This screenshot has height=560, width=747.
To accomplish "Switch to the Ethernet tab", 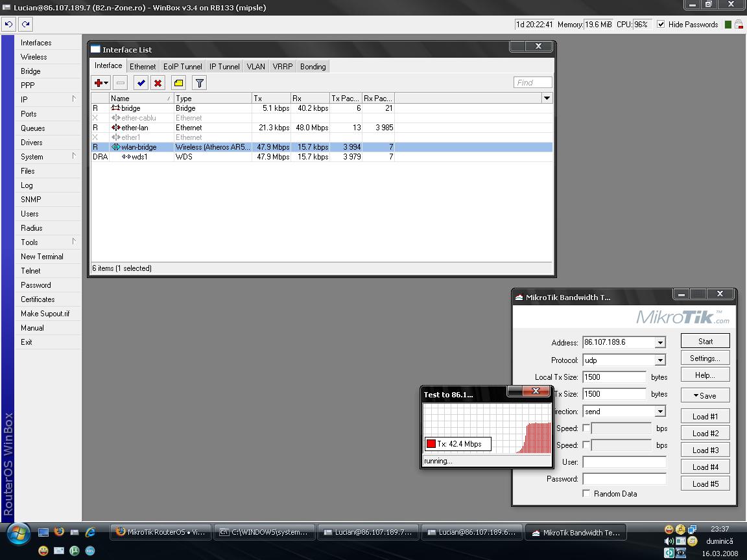I will (x=143, y=67).
